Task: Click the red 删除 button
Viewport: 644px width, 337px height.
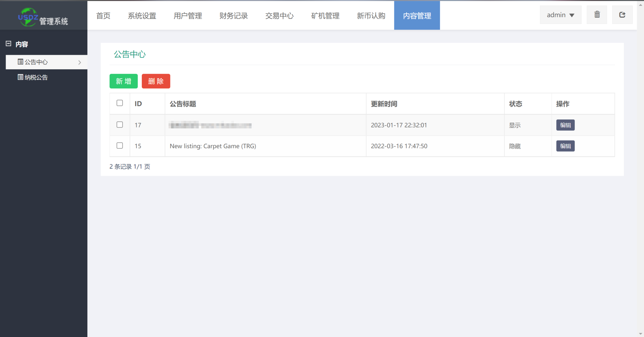Action: pyautogui.click(x=156, y=81)
